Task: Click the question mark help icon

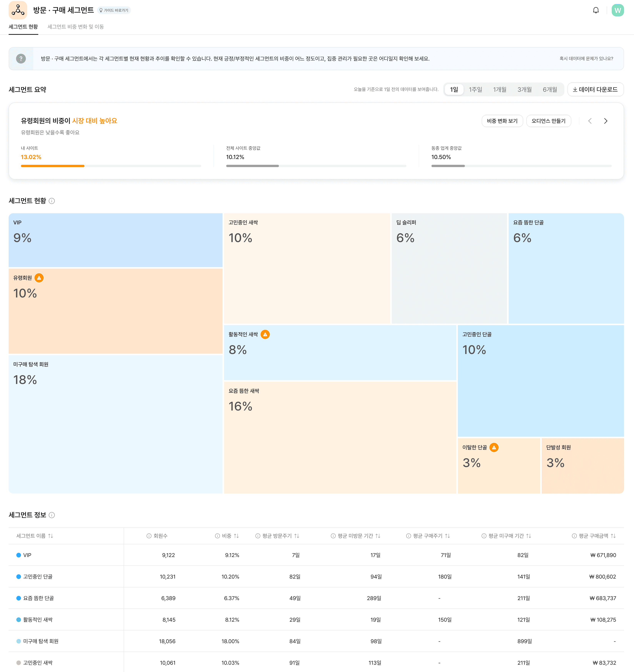Action: pos(21,58)
